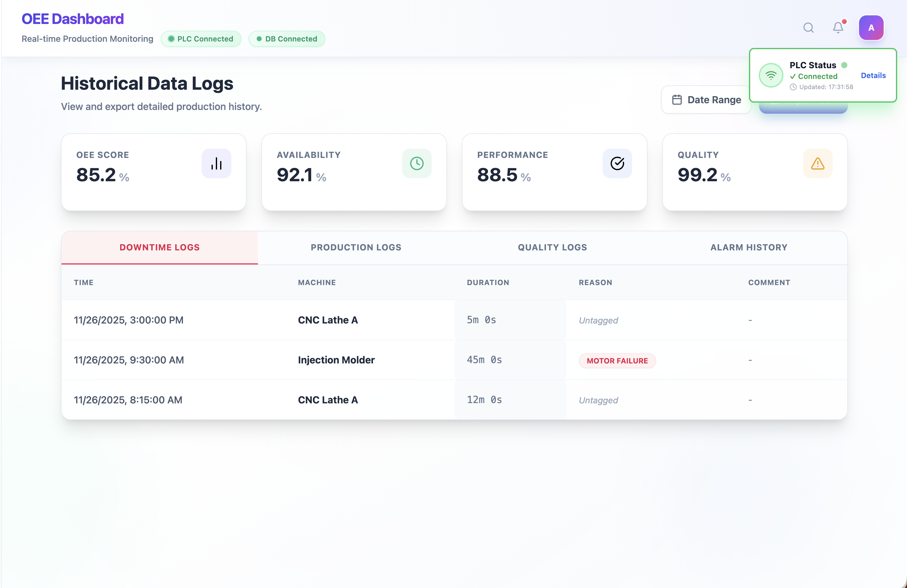
Task: Click the search magnifier icon
Action: 808,28
